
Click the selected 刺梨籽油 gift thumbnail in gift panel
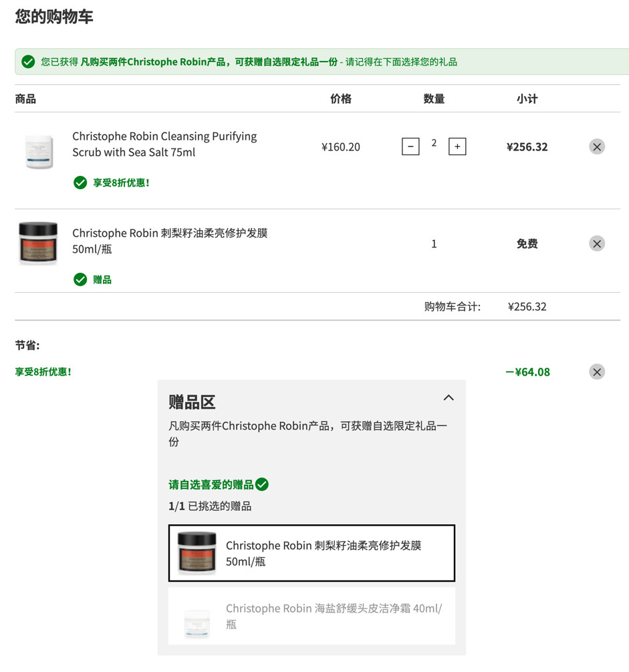(x=197, y=553)
